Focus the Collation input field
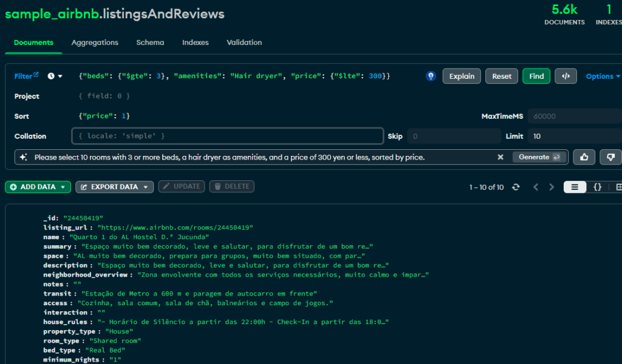Viewport: 622px width, 364px height. click(x=227, y=136)
